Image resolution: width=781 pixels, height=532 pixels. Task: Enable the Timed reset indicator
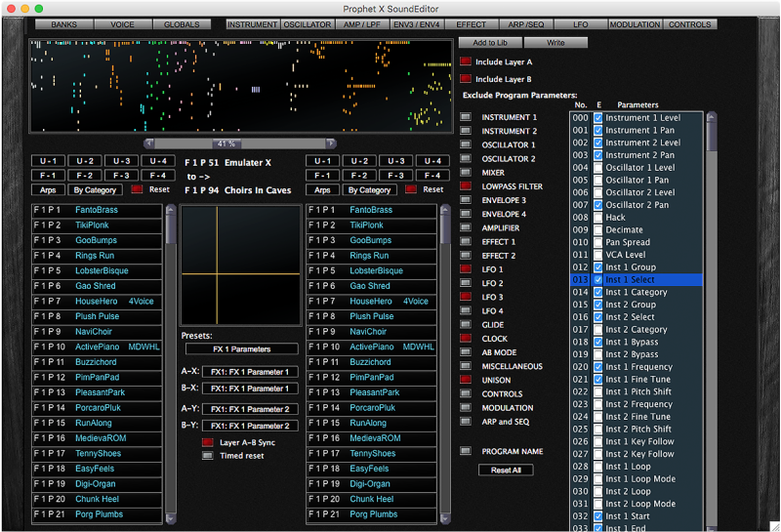(x=206, y=455)
